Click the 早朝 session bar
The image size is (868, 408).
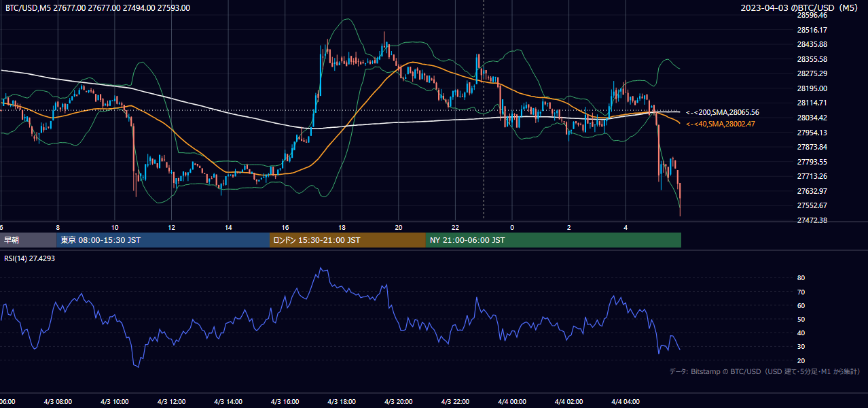coord(28,240)
